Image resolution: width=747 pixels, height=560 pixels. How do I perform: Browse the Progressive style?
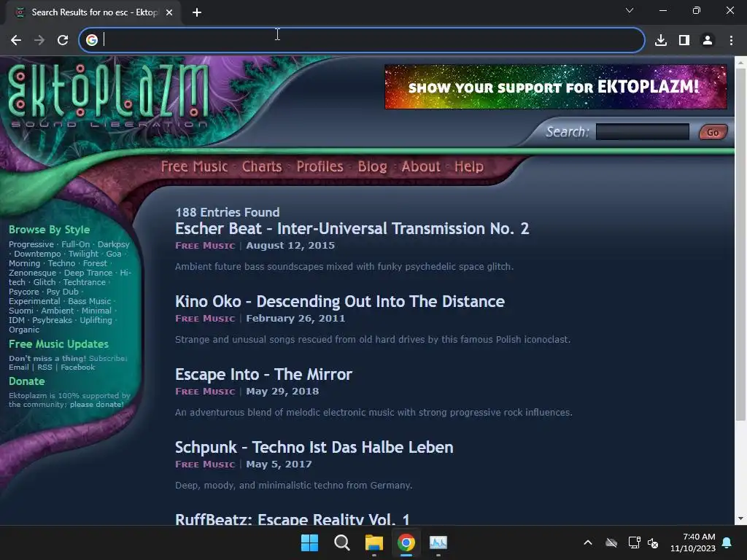pos(31,244)
